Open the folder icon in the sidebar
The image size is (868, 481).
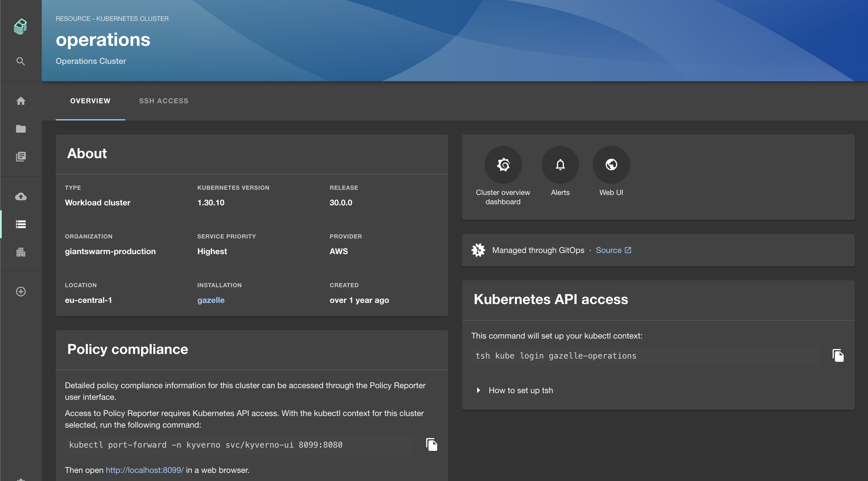tap(21, 129)
